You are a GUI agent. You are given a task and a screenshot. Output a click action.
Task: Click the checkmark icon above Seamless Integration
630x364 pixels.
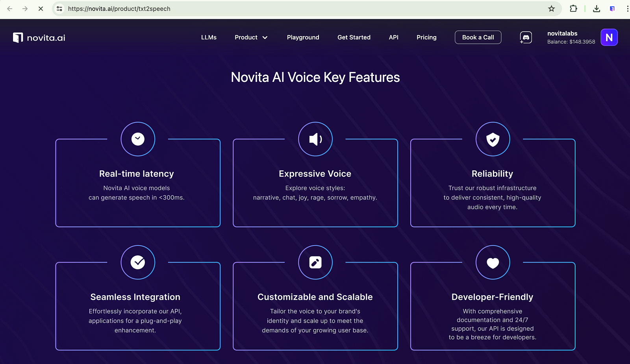tap(138, 262)
